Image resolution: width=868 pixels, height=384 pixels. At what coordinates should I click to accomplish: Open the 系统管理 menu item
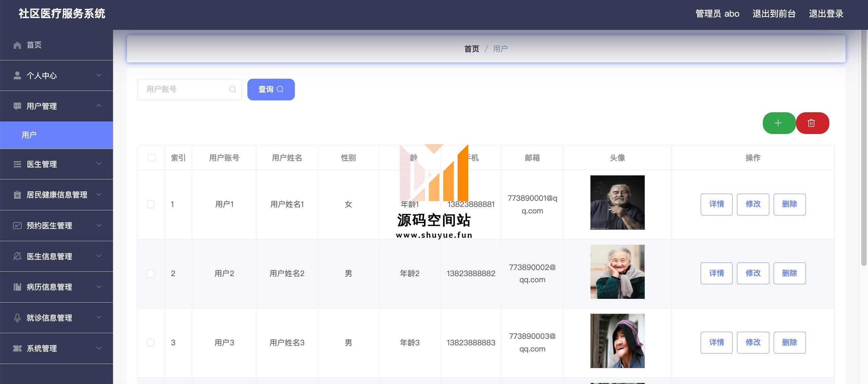[56, 348]
